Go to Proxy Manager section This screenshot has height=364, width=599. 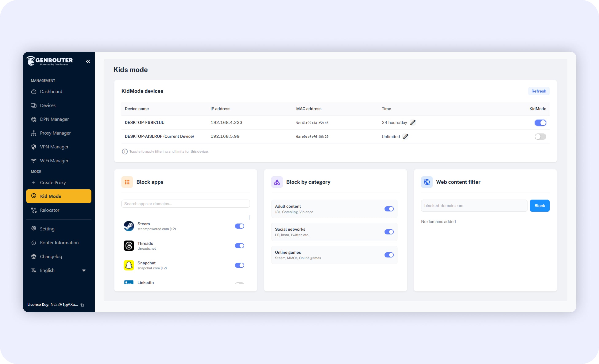pos(55,133)
